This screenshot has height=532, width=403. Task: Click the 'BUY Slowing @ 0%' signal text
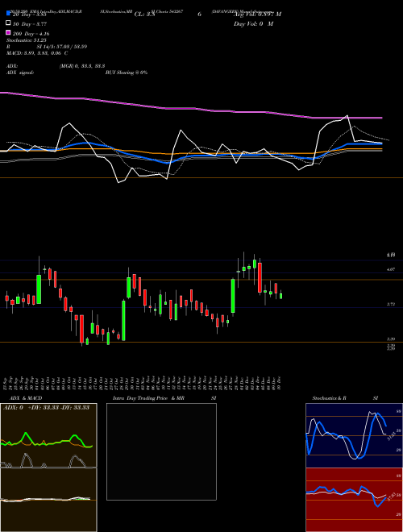coord(127,73)
